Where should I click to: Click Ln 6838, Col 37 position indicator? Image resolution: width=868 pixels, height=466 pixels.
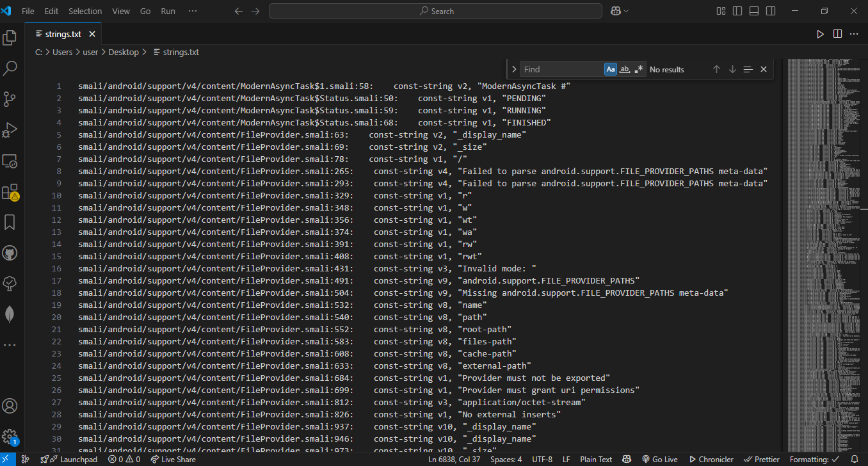tap(454, 460)
